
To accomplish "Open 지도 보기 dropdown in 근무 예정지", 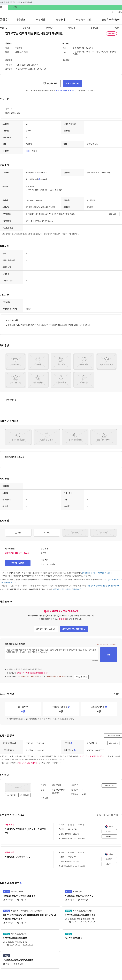I will pos(113,214).
